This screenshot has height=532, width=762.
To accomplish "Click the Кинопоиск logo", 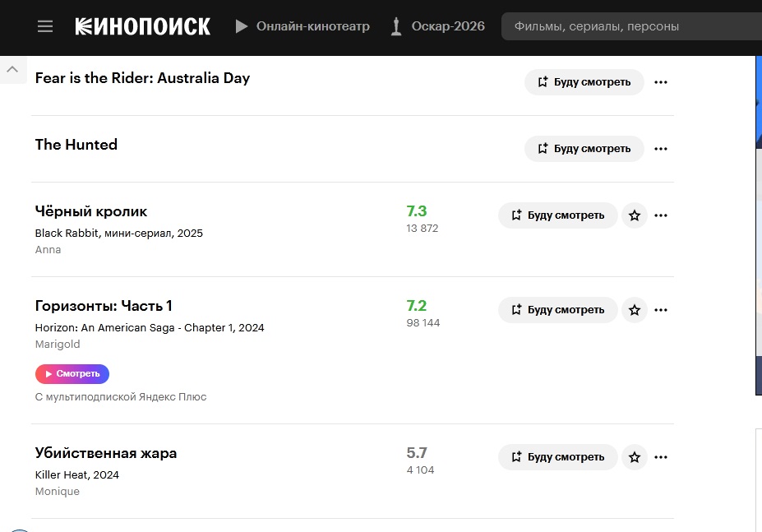I will pos(143,26).
